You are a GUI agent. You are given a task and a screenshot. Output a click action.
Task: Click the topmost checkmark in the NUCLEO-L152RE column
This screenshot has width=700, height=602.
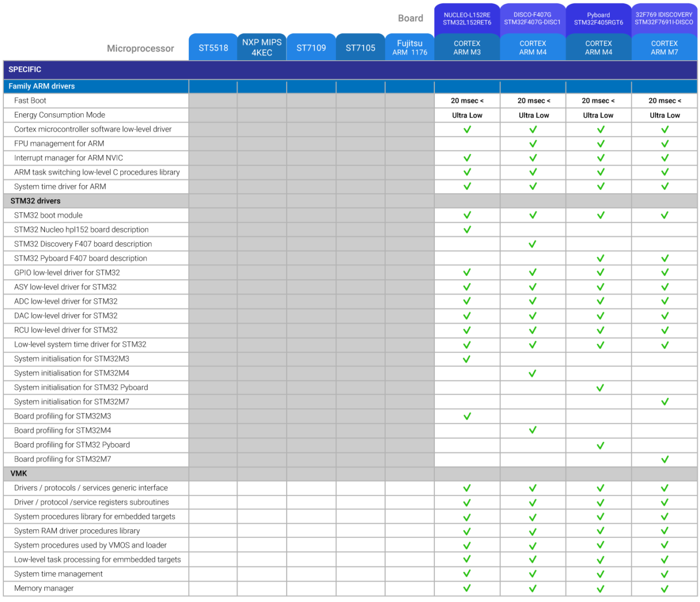coord(467,130)
